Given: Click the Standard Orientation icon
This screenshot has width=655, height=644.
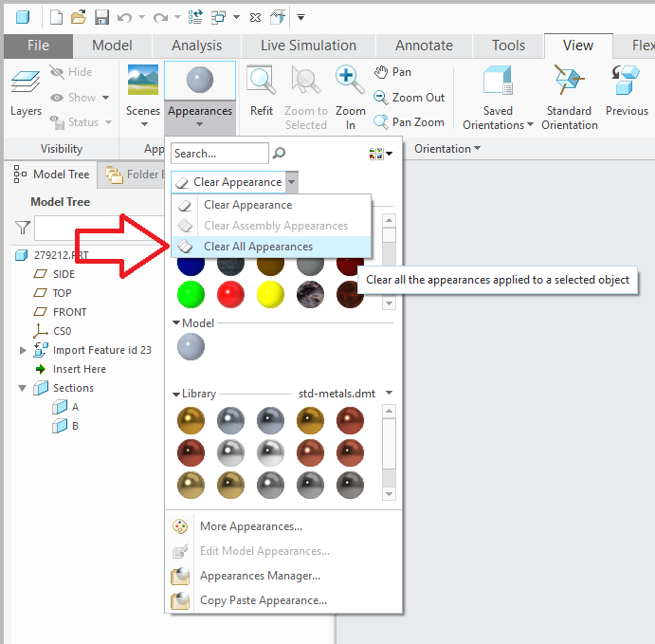Looking at the screenshot, I should point(569,80).
